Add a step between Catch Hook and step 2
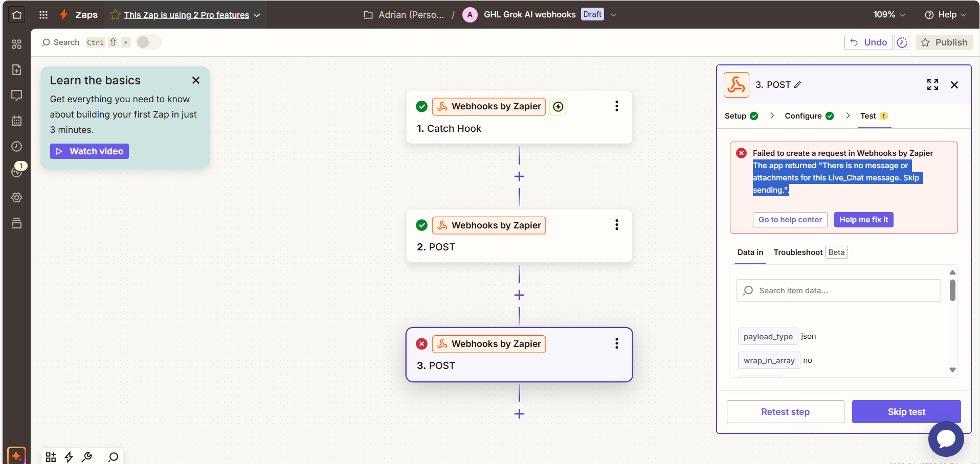 [x=519, y=177]
